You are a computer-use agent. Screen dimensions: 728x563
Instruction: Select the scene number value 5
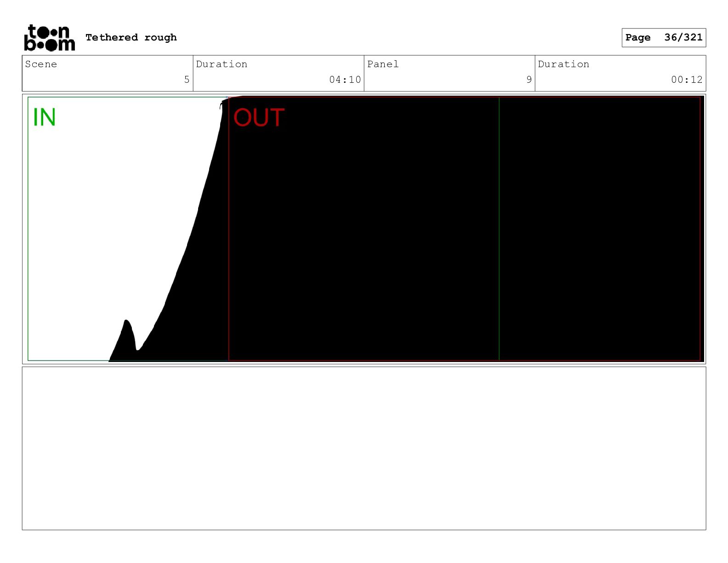coord(187,80)
